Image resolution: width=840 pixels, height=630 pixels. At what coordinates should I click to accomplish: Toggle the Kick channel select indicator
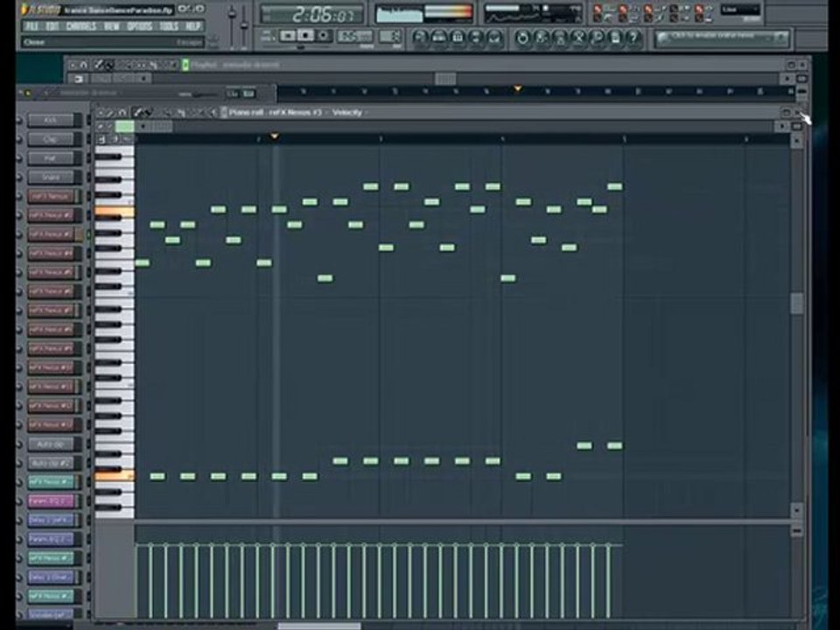pos(88,121)
